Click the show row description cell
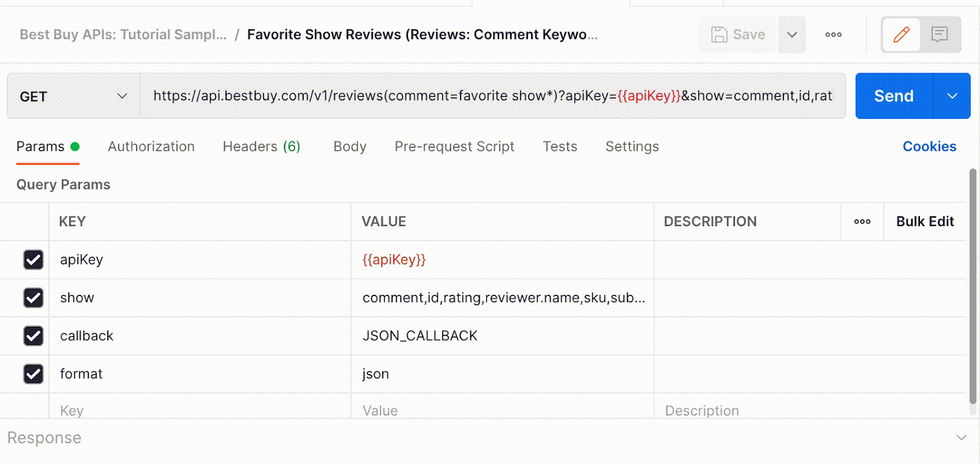The height and width of the screenshot is (464, 980). tap(810, 298)
